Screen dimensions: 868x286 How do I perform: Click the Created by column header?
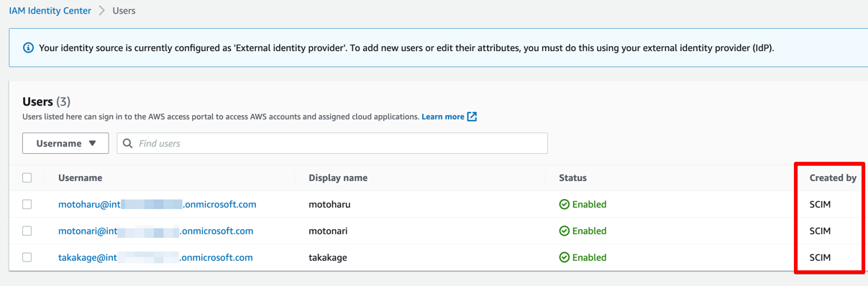coord(833,177)
